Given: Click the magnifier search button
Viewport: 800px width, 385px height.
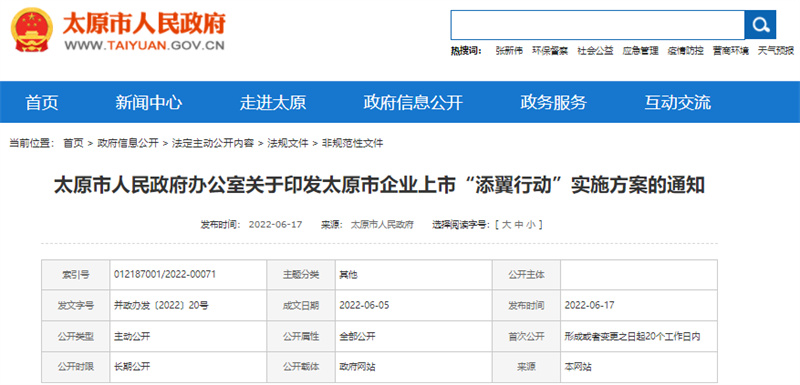Looking at the screenshot, I should click(760, 24).
